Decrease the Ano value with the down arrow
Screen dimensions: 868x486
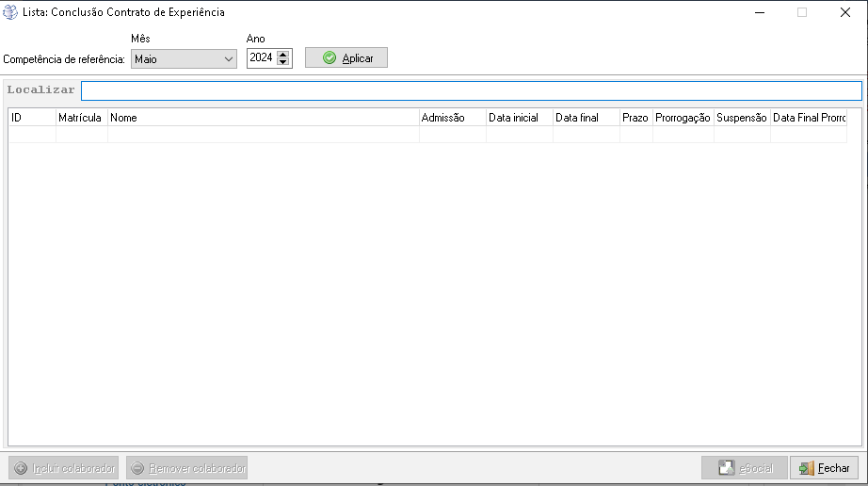pyautogui.click(x=283, y=63)
